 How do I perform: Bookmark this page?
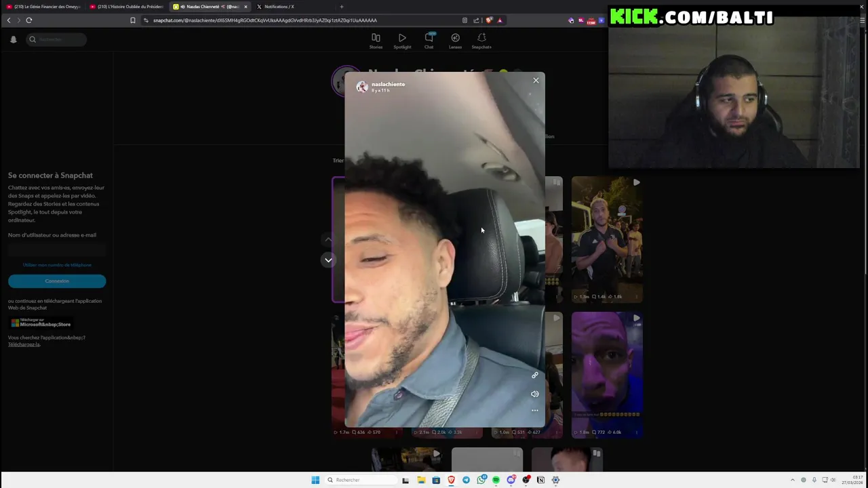(x=133, y=20)
